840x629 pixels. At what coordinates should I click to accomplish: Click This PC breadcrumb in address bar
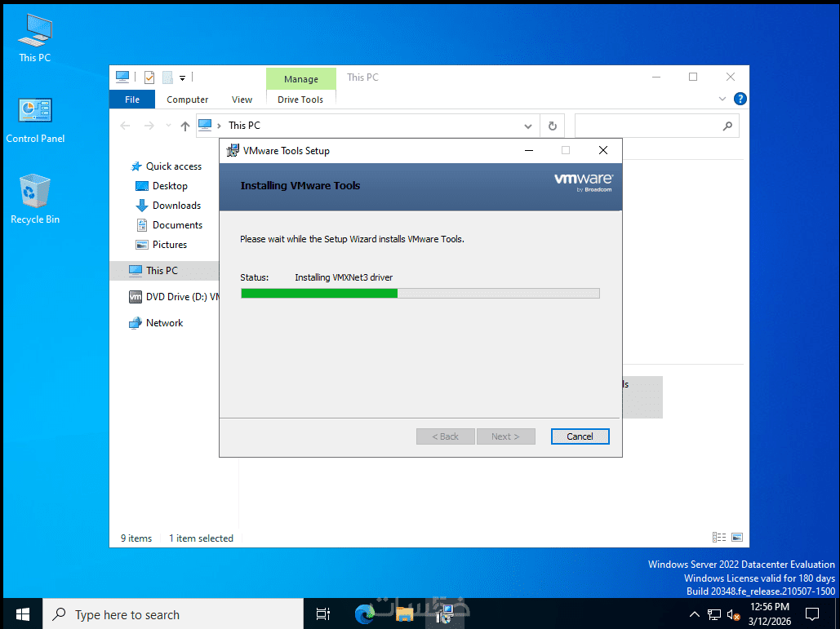(244, 126)
